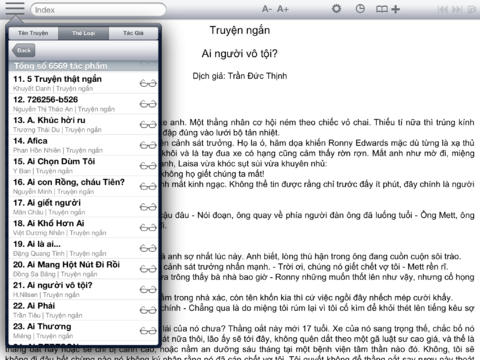
Task: Open the settings gear icon
Action: pyautogui.click(x=337, y=9)
